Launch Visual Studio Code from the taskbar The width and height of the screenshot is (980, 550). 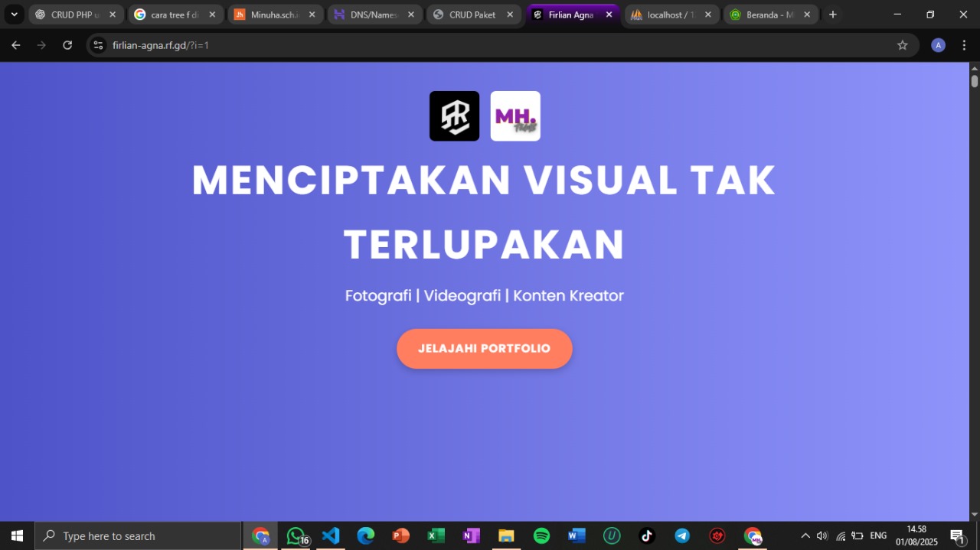(330, 535)
